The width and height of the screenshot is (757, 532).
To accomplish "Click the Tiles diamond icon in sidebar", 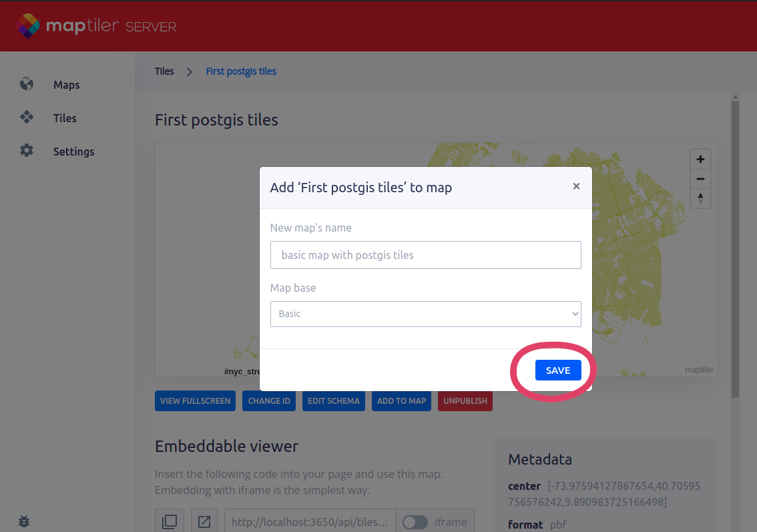I will (x=27, y=117).
